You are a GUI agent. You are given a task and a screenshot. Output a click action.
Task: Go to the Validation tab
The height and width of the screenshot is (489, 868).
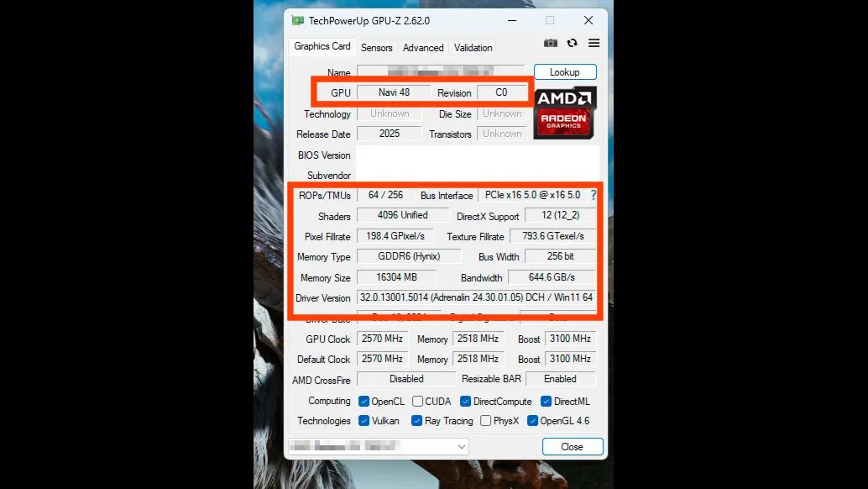pyautogui.click(x=473, y=48)
